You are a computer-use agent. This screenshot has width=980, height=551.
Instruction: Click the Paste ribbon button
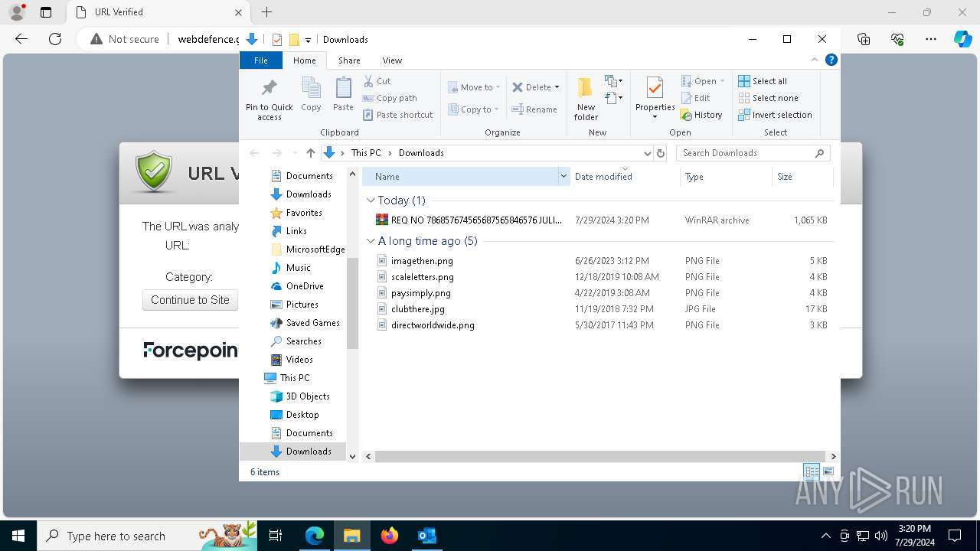pos(343,95)
